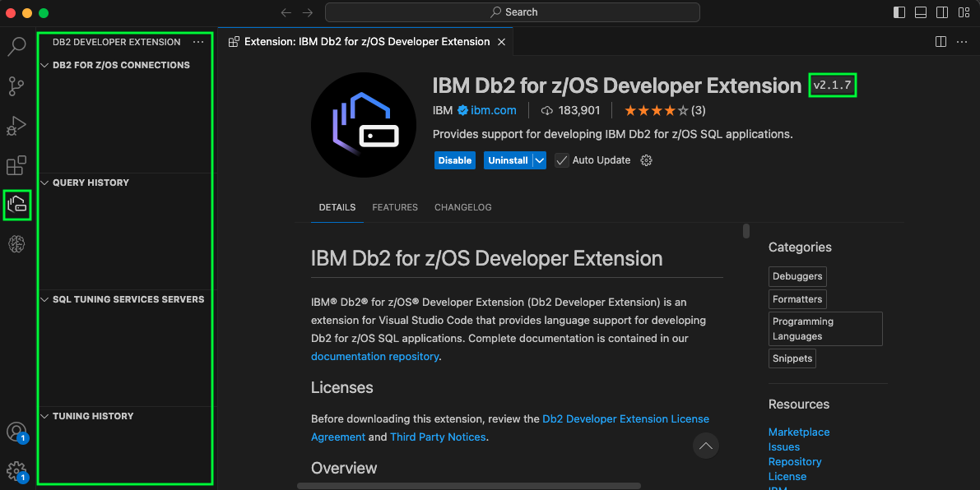
Task: Open the Uninstall dropdown arrow
Action: (x=540, y=160)
